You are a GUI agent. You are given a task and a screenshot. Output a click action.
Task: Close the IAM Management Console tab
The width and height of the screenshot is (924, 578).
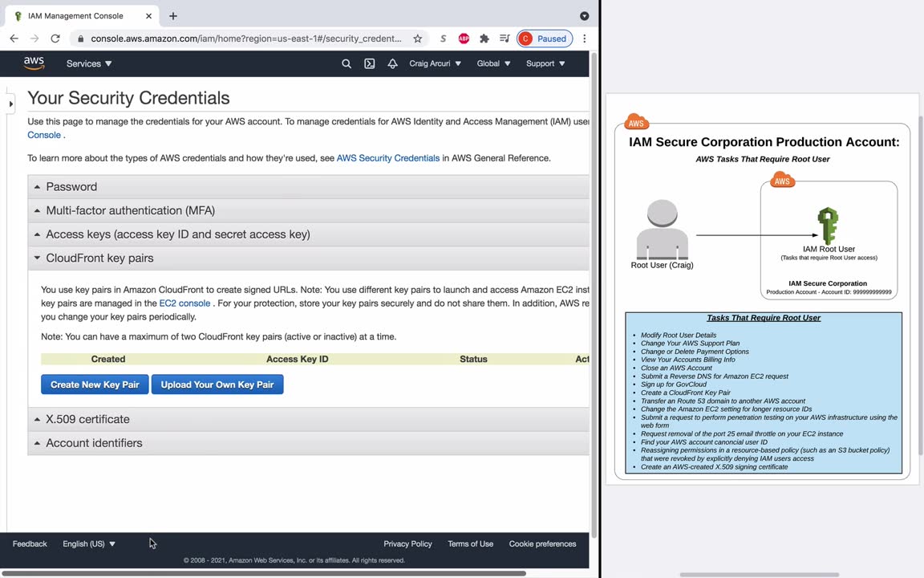pos(148,16)
